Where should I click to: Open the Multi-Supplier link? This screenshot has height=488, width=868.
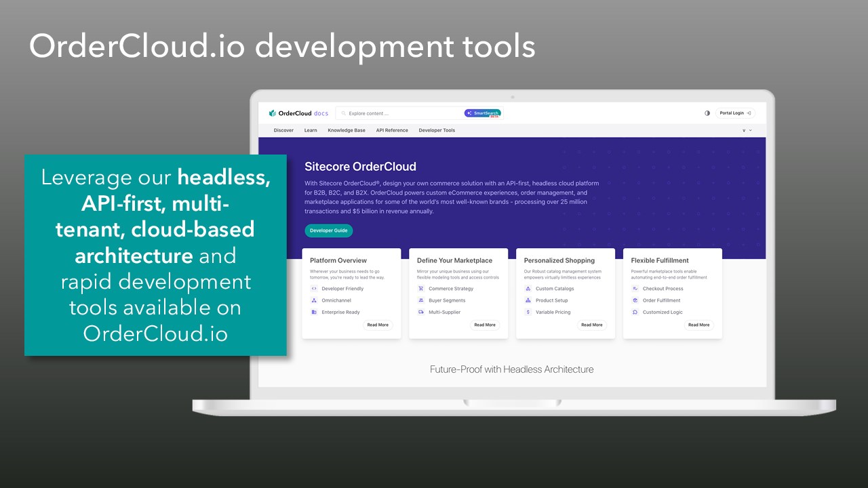[x=444, y=312]
